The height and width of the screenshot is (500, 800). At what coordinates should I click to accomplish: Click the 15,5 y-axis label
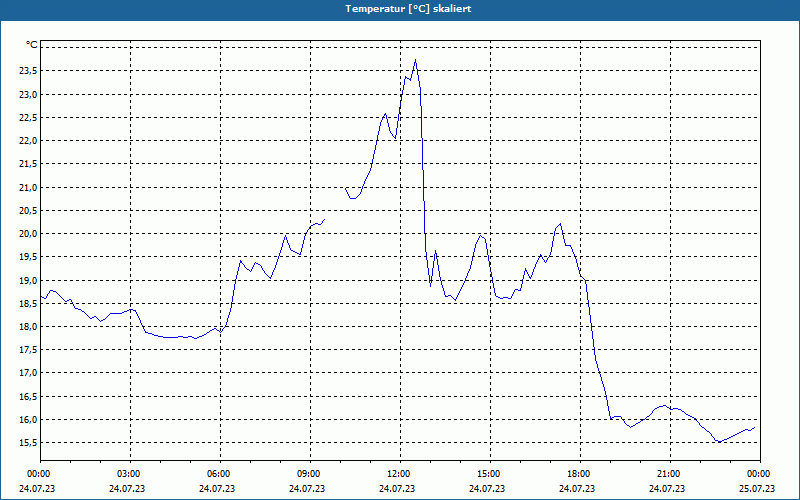(x=28, y=443)
